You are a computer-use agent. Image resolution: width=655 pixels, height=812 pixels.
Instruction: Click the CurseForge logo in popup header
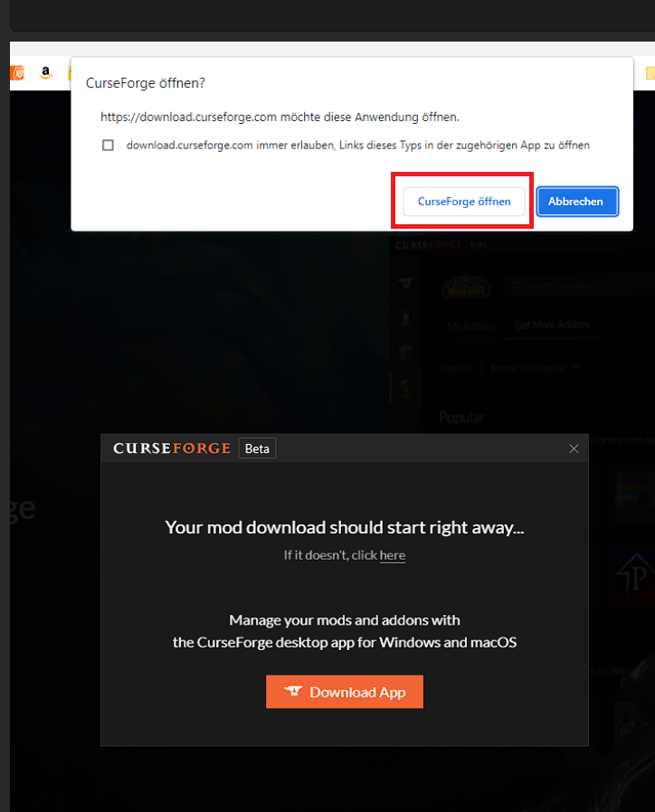[x=172, y=448]
